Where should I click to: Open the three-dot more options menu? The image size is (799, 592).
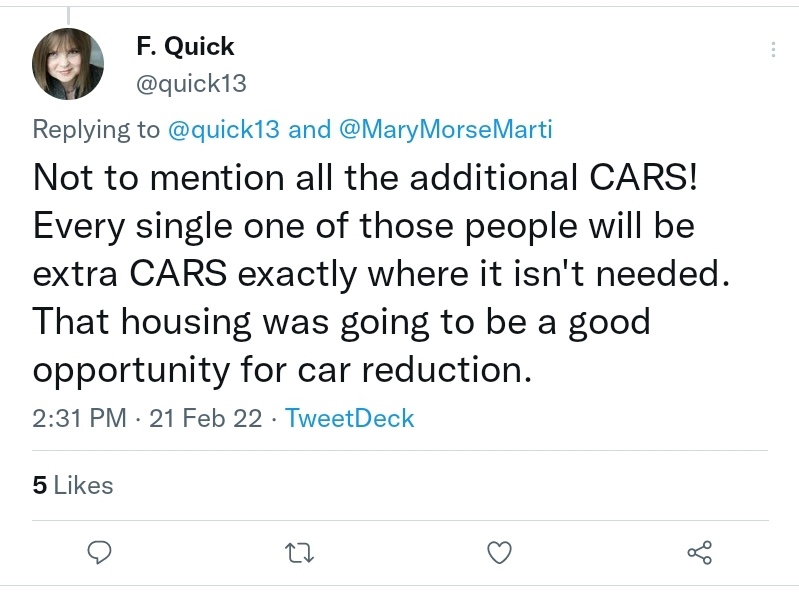pyautogui.click(x=773, y=50)
